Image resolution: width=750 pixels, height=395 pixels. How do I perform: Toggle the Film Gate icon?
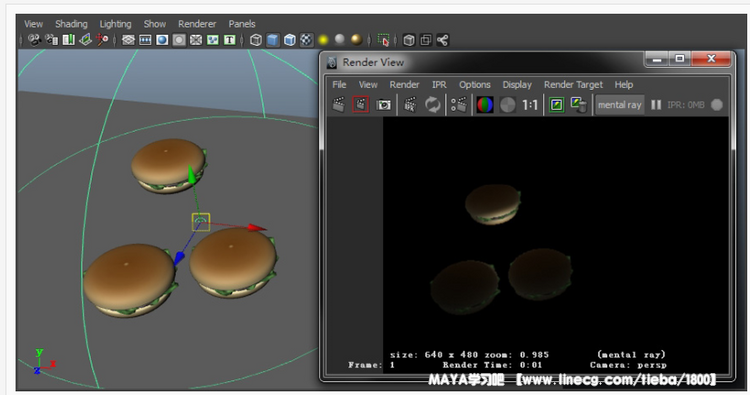[145, 40]
